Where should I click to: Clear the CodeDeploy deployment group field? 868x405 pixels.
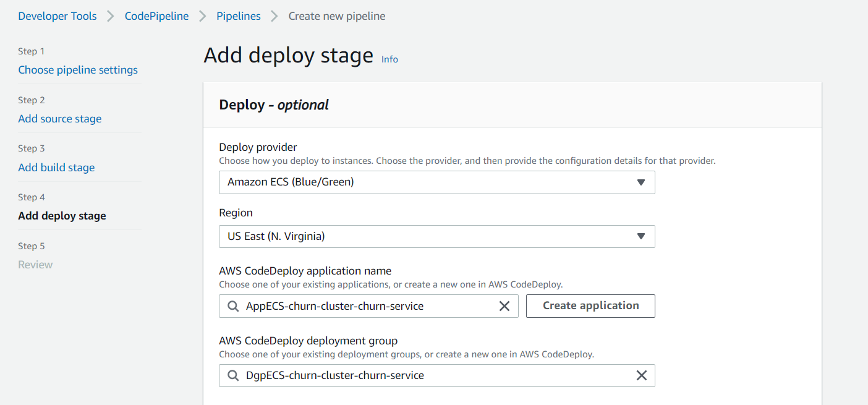[x=642, y=375]
